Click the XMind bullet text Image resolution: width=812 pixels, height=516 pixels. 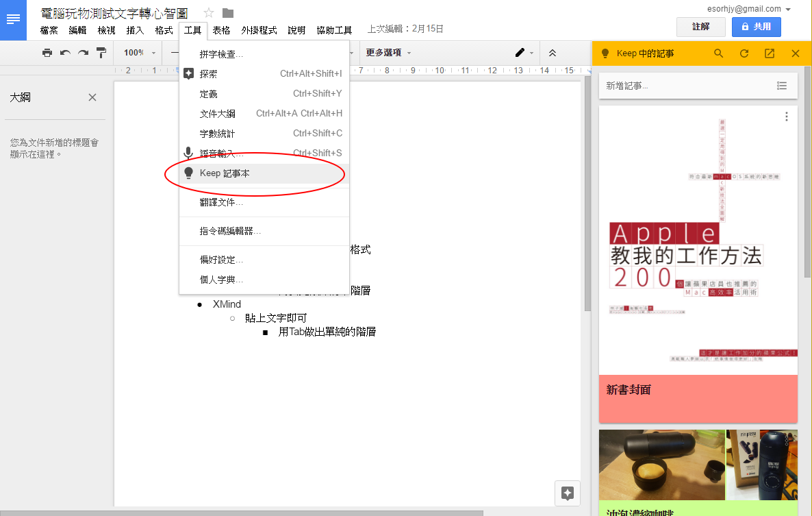pos(227,304)
